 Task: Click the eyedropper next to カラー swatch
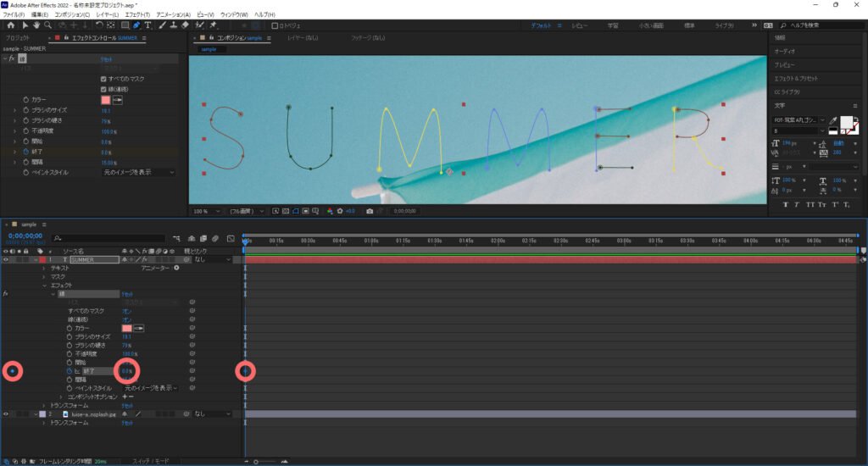click(x=119, y=99)
